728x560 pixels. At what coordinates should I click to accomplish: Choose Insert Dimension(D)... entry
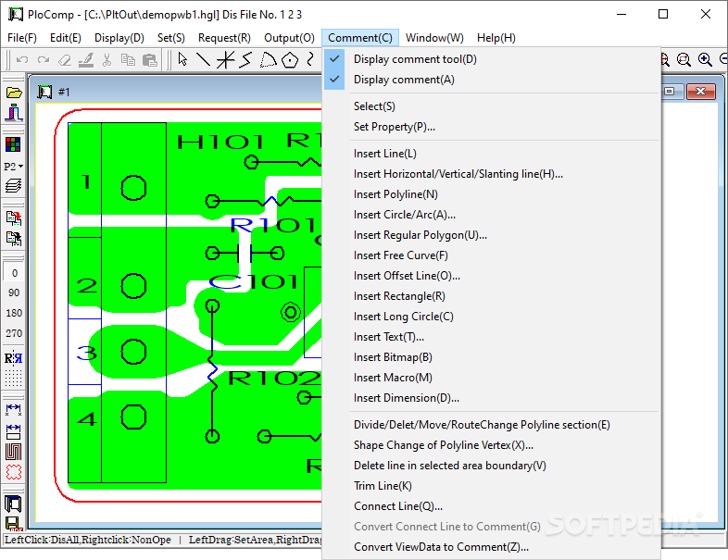(491, 398)
